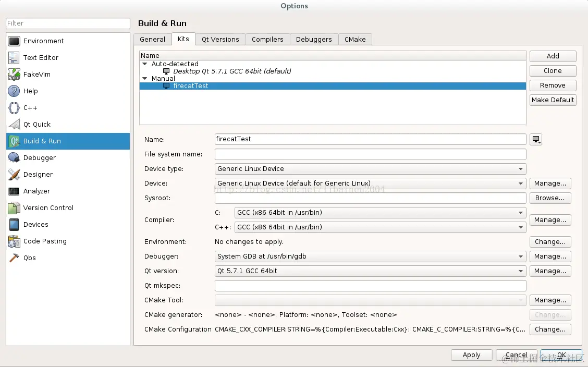Image resolution: width=588 pixels, height=367 pixels.
Task: Click the CMAKE_CXX_COMPILER configuration text
Action: pyautogui.click(x=370, y=329)
